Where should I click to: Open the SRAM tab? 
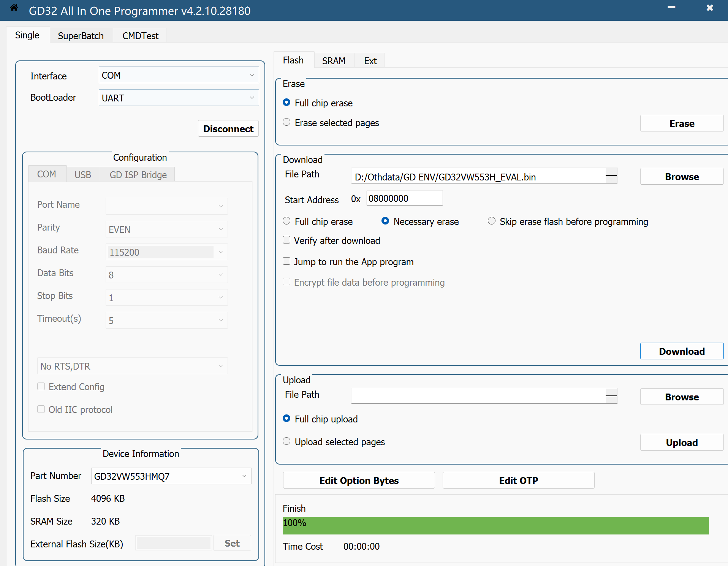click(x=334, y=61)
